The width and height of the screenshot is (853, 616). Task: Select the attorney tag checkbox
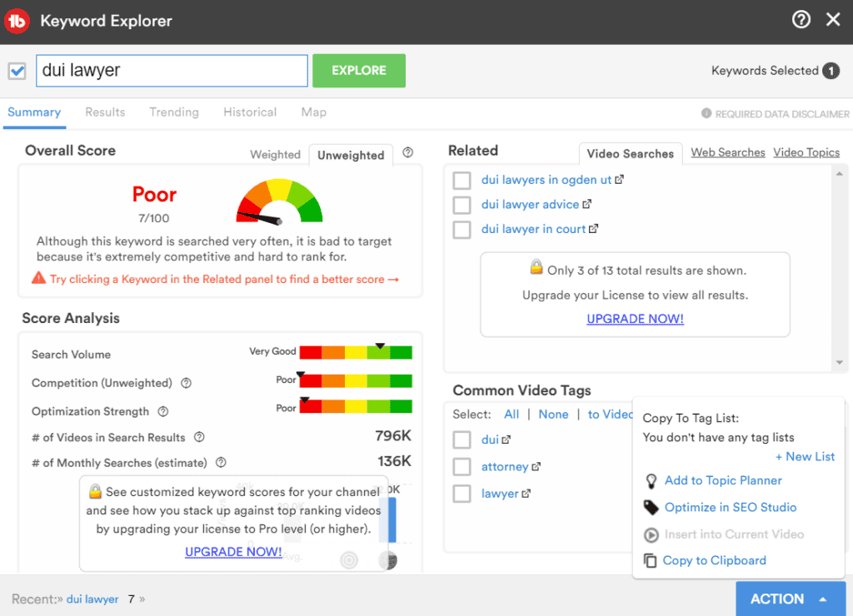point(461,466)
